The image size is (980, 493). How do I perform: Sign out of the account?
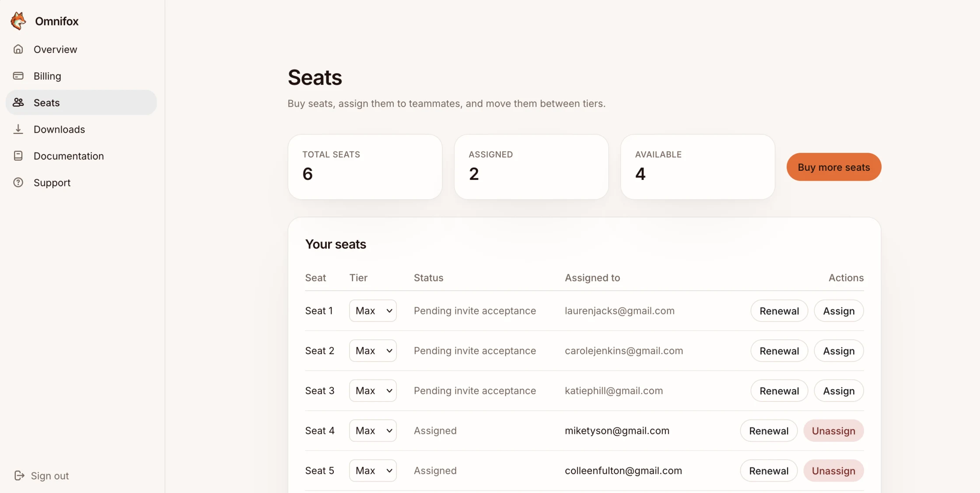click(x=42, y=475)
